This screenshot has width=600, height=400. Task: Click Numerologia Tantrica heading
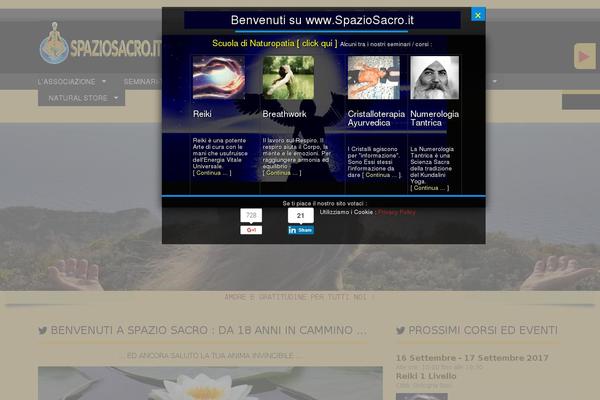click(434, 118)
